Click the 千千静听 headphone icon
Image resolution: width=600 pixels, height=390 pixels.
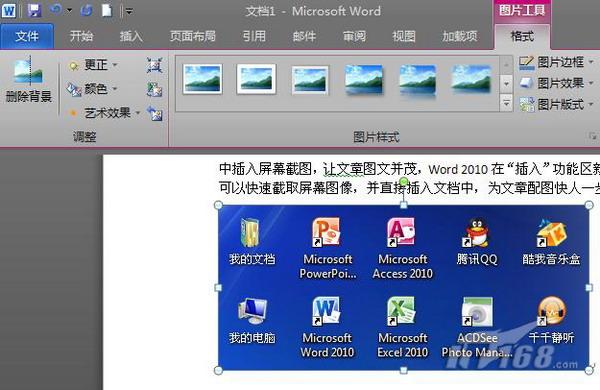click(551, 311)
